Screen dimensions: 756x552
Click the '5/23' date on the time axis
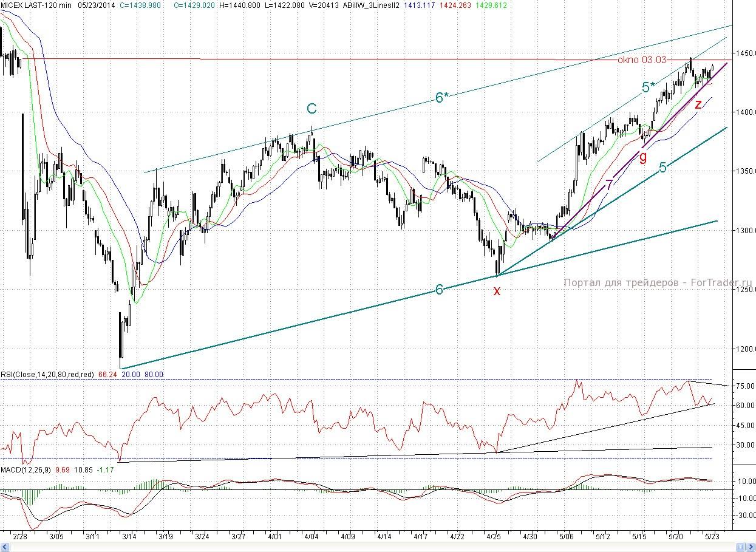coord(712,537)
